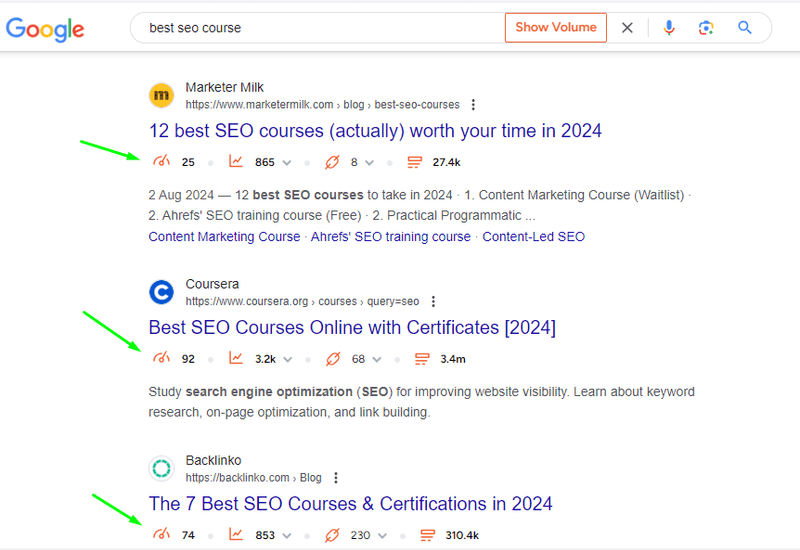Click the Show Volume button

click(556, 28)
